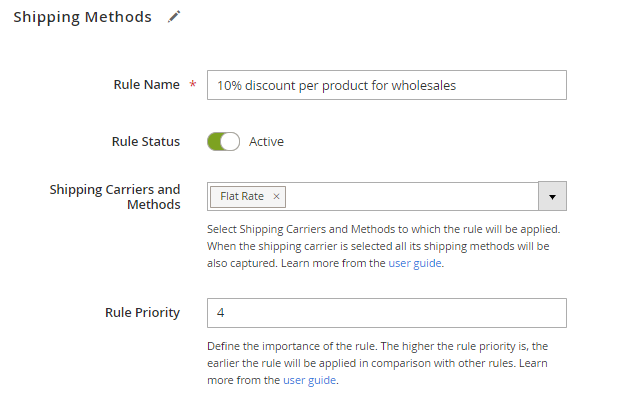The width and height of the screenshot is (621, 404).
Task: Open the Shipping Carriers dropdown arrow
Action: coord(552,197)
